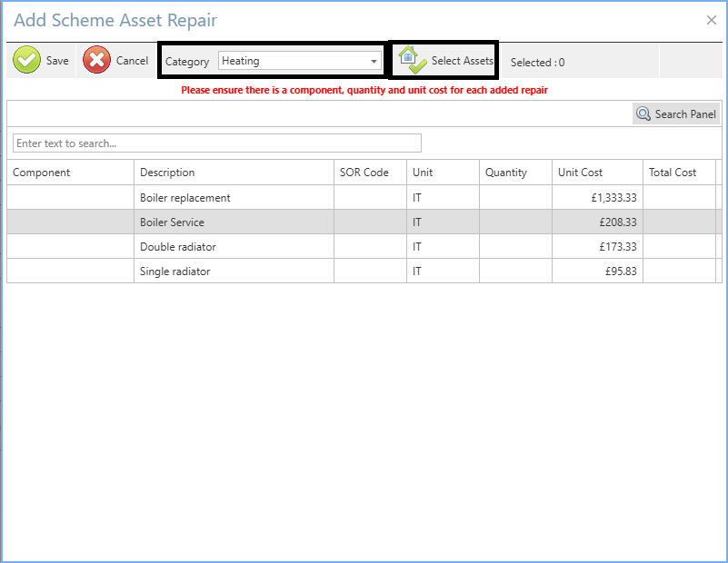Click the Select Assets house icon
The width and height of the screenshot is (728, 563).
pyautogui.click(x=413, y=61)
